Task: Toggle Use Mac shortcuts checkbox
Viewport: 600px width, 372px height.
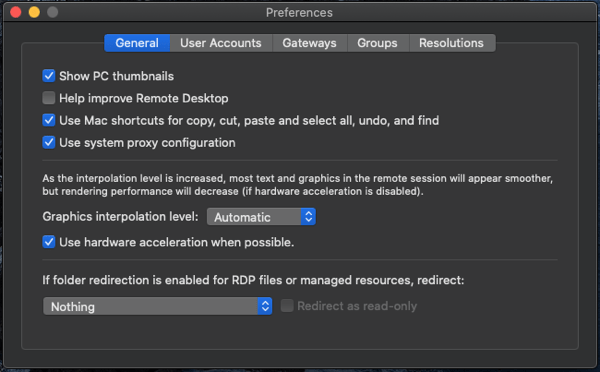Action: [x=49, y=120]
